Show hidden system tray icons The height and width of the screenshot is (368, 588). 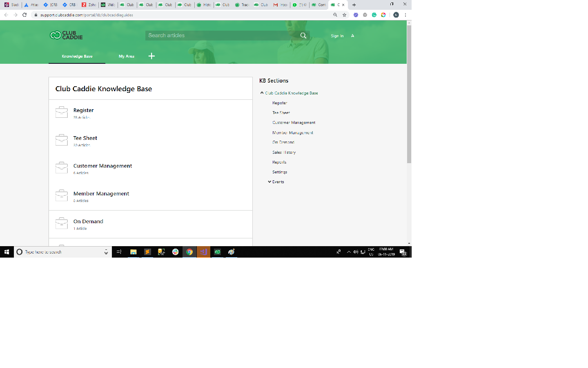349,252
